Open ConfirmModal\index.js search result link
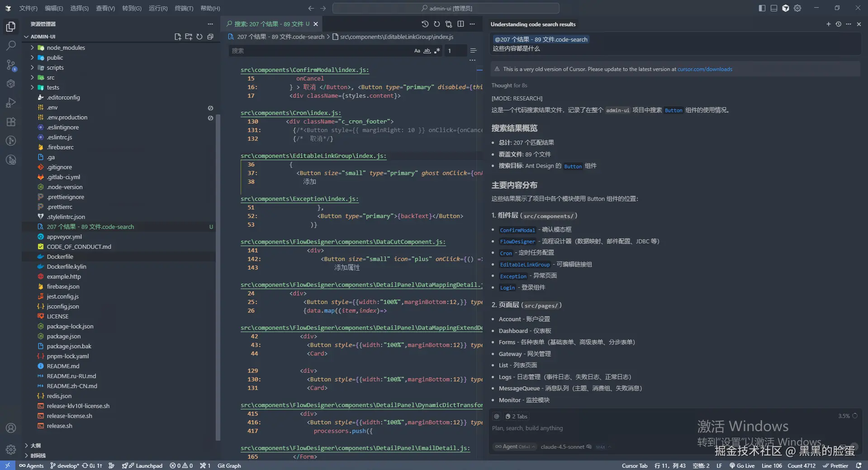 (x=305, y=70)
